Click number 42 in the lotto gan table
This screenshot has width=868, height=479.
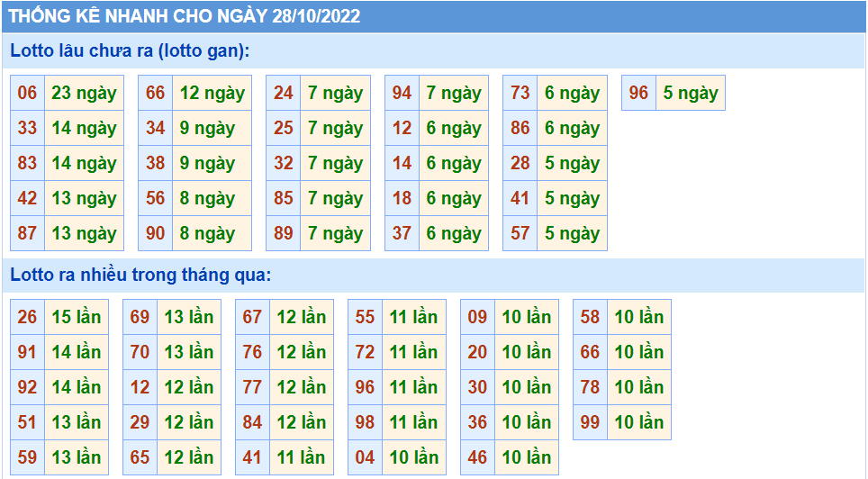point(27,198)
